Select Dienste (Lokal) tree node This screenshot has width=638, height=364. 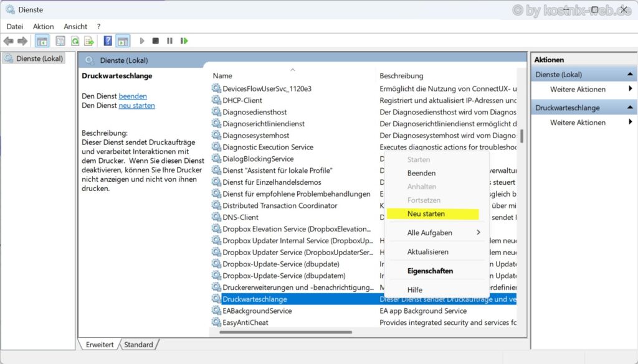click(x=34, y=58)
